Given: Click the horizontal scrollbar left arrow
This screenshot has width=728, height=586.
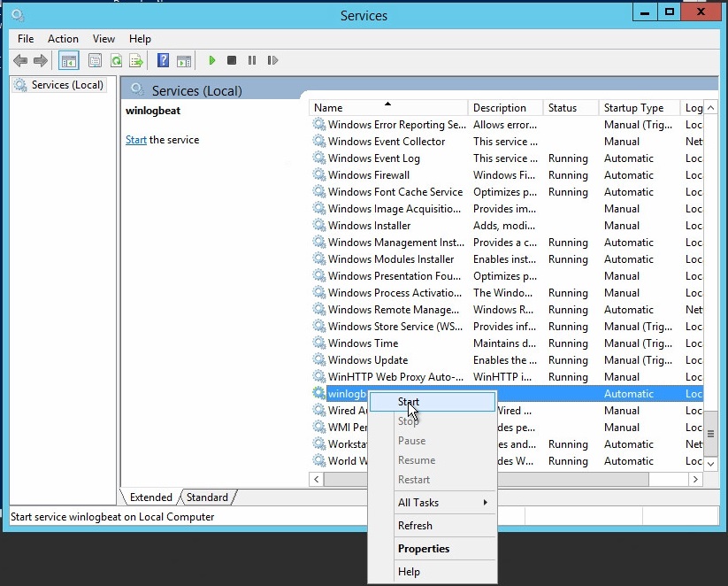Looking at the screenshot, I should point(316,479).
